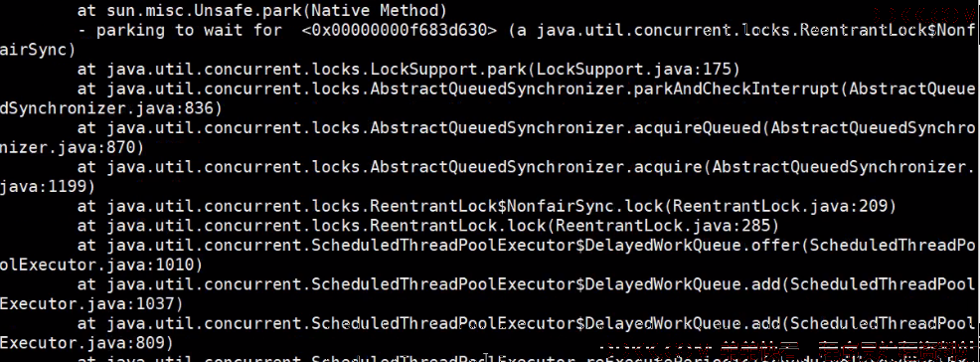
Task: Click the 'parking to wait for' text
Action: coord(189,30)
